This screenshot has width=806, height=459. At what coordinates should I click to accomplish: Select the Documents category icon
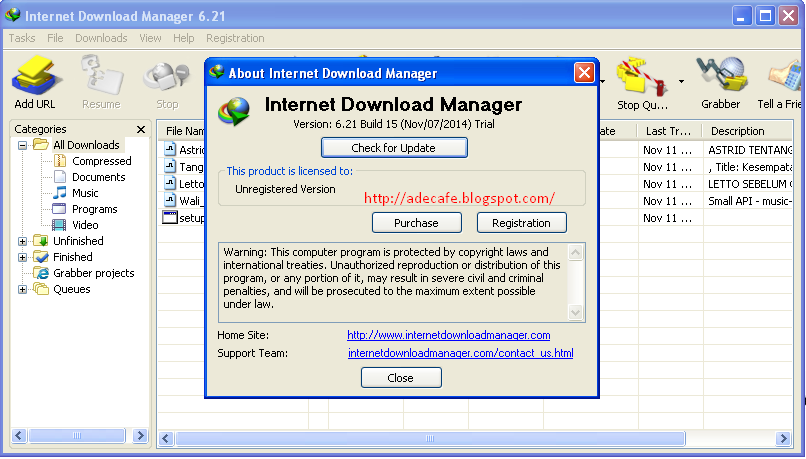point(60,177)
